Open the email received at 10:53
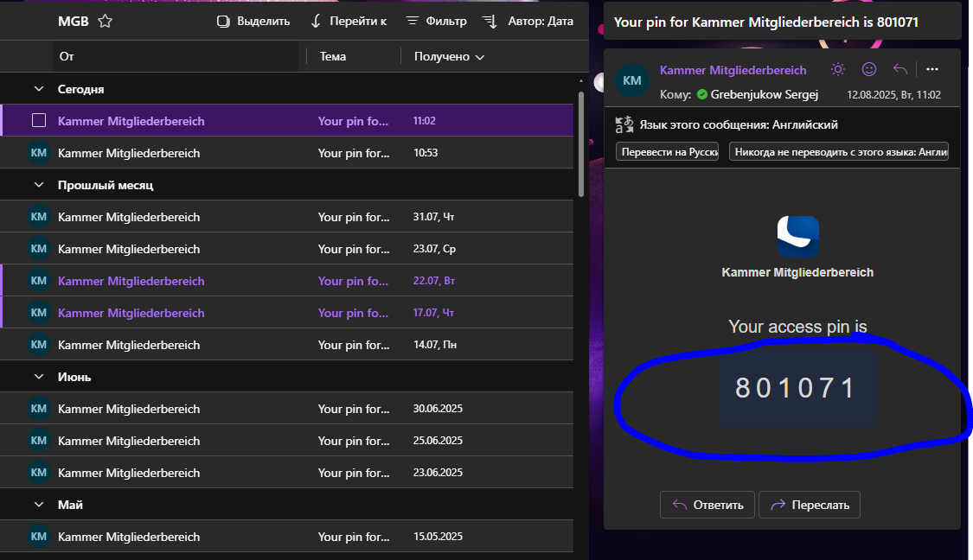Image resolution: width=973 pixels, height=560 pixels. click(286, 153)
